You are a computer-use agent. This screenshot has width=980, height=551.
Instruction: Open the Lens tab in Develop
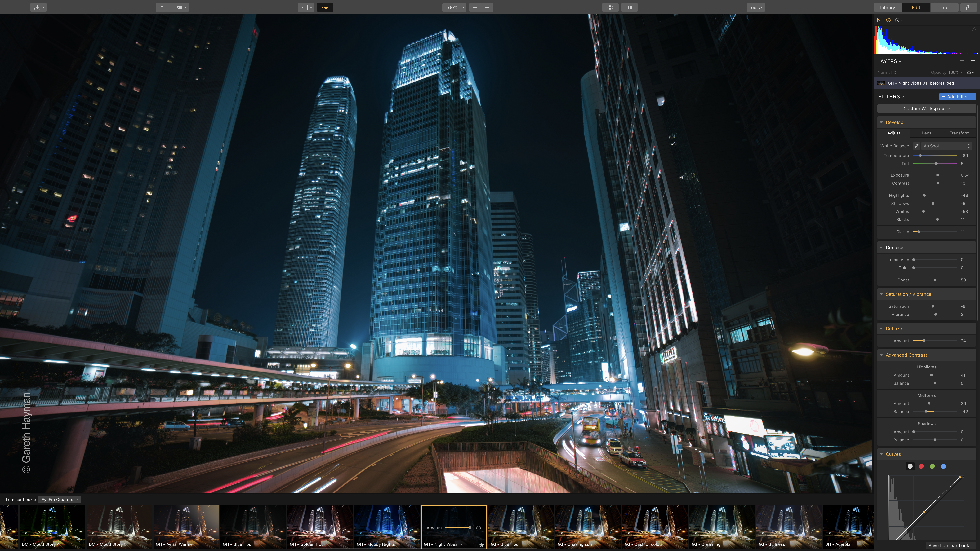click(926, 133)
